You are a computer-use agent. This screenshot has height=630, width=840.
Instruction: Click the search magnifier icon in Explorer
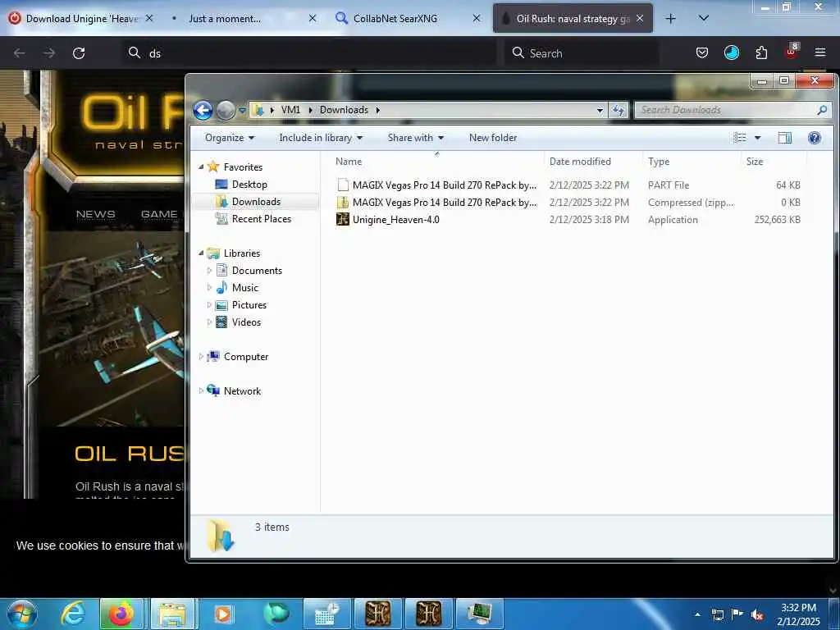[822, 110]
